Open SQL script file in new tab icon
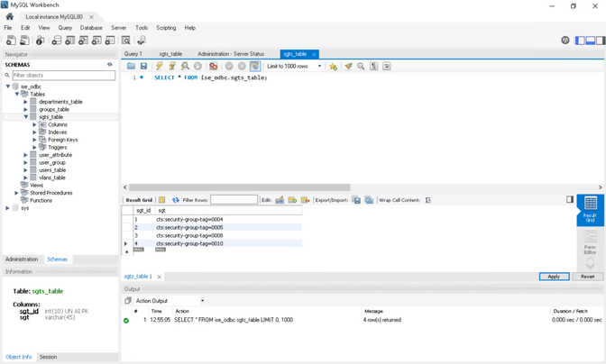This screenshot has width=606, height=364. point(24,40)
